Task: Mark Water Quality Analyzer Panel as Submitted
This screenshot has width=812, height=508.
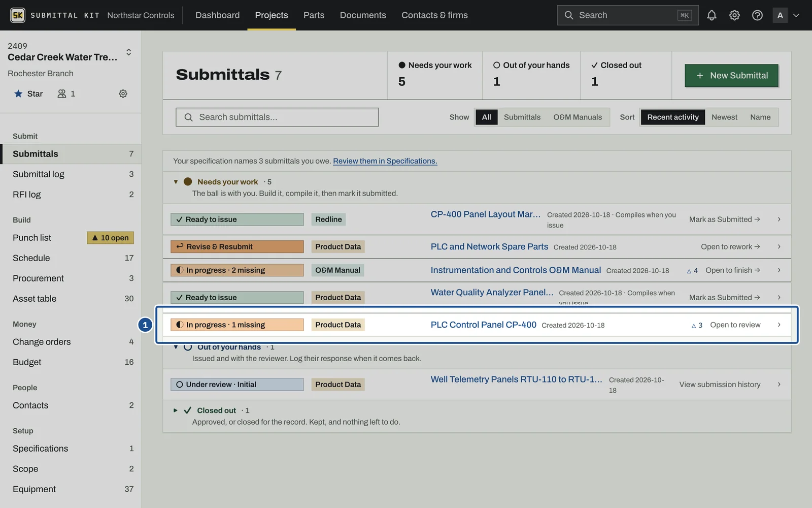Action: [724, 297]
